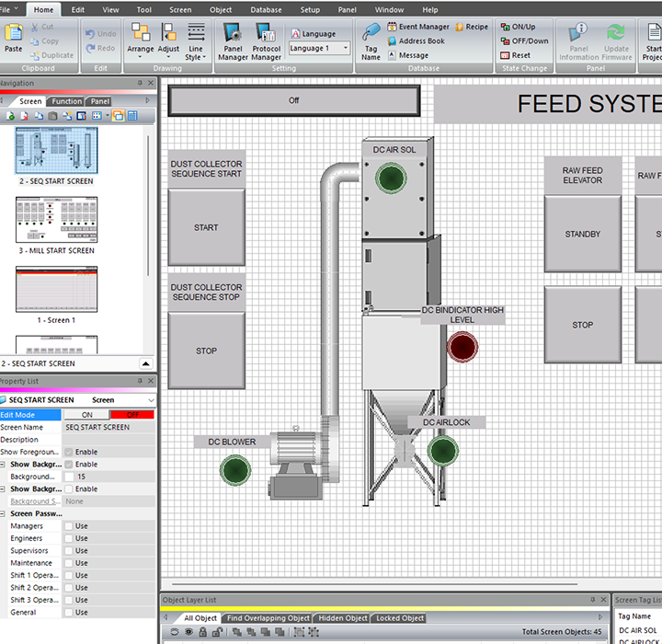Collapse the Screen Password property group
This screenshot has height=644, width=662.
4,513
